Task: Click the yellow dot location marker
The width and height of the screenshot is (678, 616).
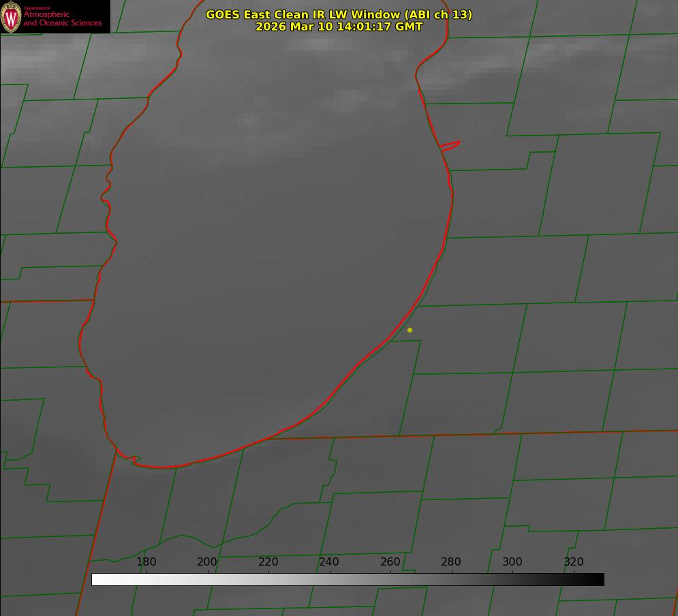Action: tap(410, 330)
